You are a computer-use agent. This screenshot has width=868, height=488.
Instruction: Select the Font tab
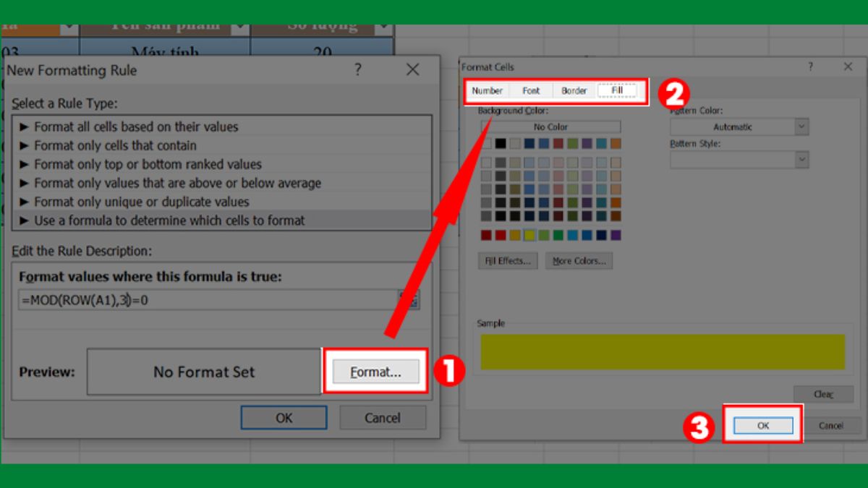pyautogui.click(x=530, y=90)
